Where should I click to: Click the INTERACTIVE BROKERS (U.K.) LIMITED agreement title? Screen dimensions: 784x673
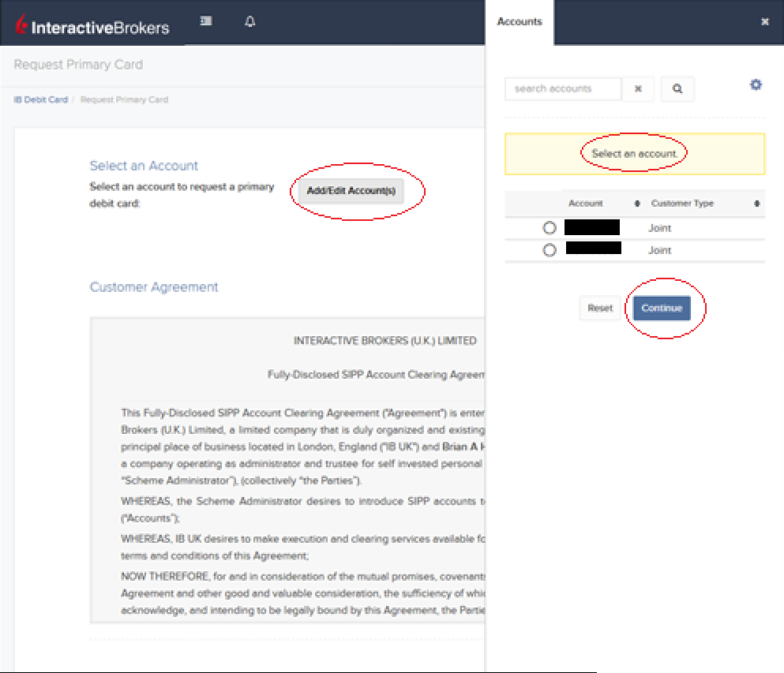coord(385,341)
